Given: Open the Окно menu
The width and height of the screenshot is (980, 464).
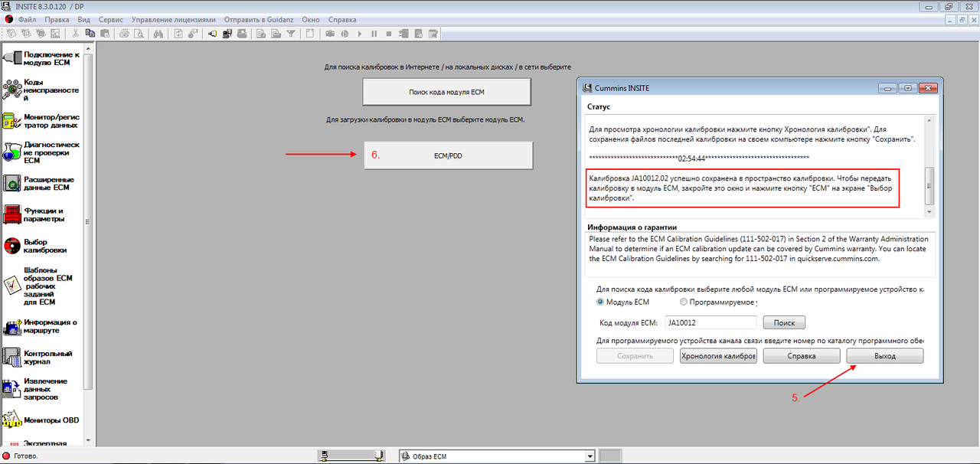Looking at the screenshot, I should pyautogui.click(x=311, y=19).
